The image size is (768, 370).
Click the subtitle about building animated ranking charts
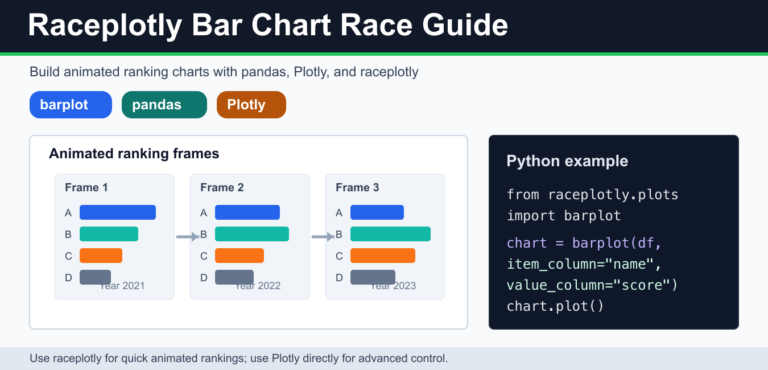tap(224, 72)
